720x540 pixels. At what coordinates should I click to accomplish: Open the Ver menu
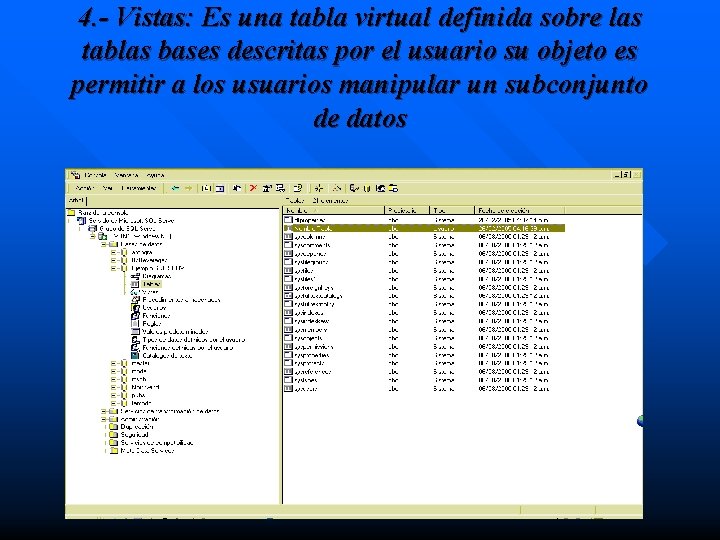click(x=107, y=188)
